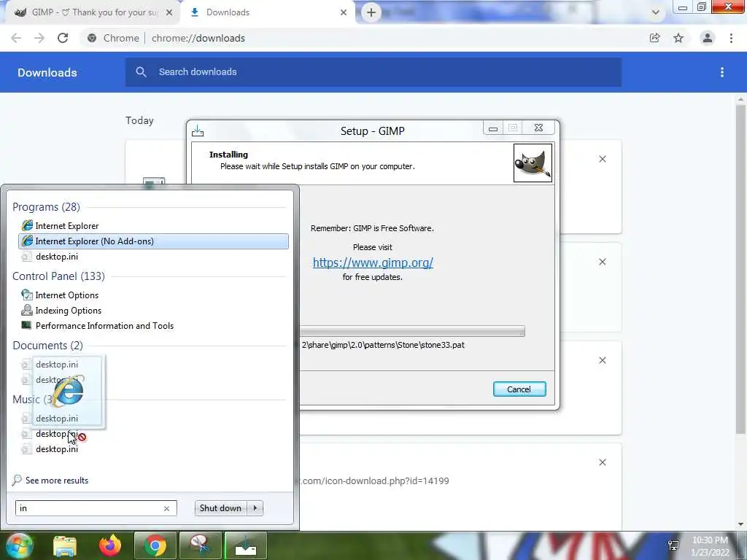Screen dimensions: 747x560
Task: Open desktop.ini under Programs
Action: tap(153, 256)
